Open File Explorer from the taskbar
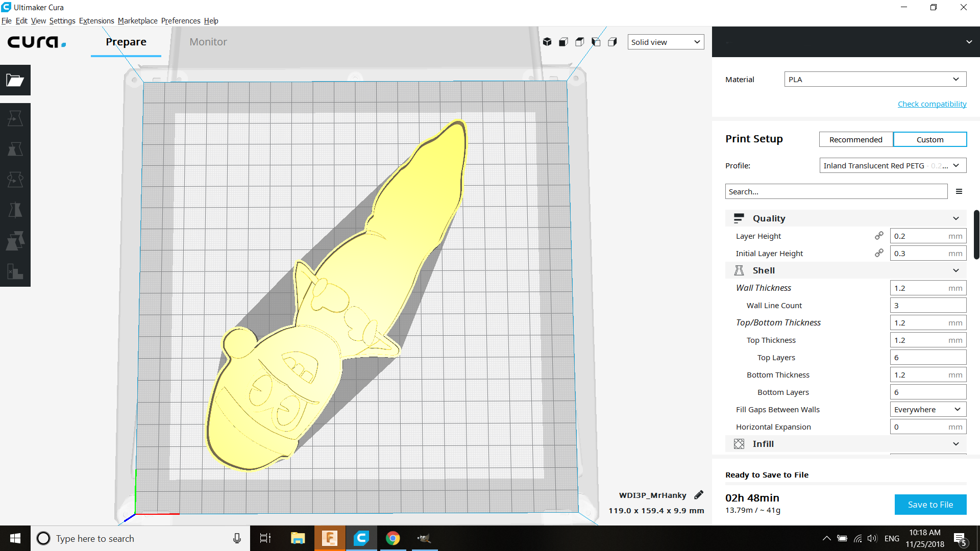Screen dimensions: 980x551 click(x=298, y=538)
